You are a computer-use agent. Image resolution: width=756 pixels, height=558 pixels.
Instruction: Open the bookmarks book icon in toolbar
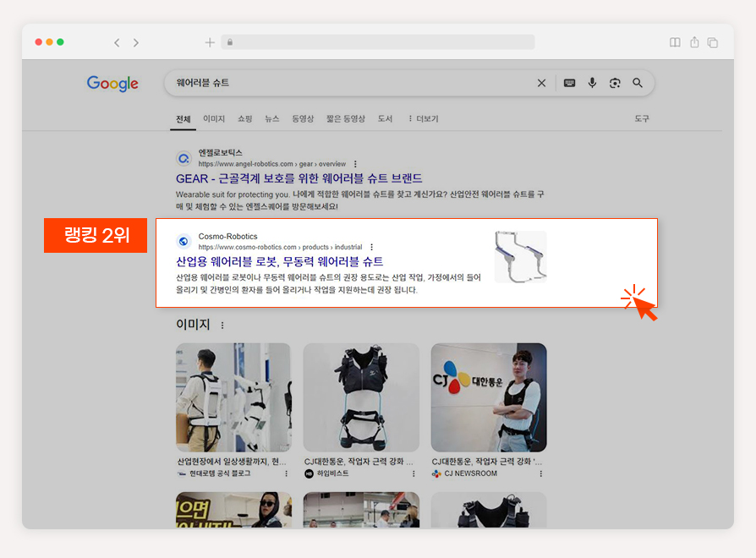(x=675, y=42)
